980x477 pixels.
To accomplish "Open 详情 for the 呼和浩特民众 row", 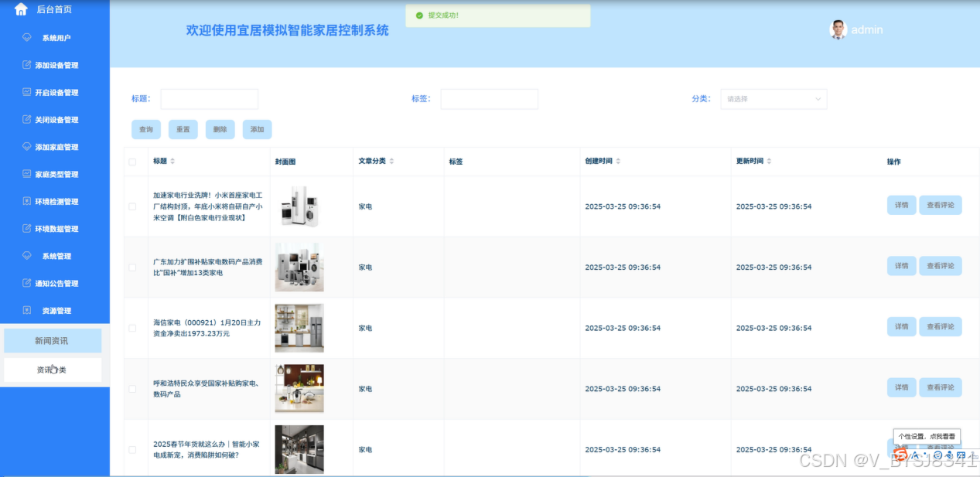I will (902, 387).
